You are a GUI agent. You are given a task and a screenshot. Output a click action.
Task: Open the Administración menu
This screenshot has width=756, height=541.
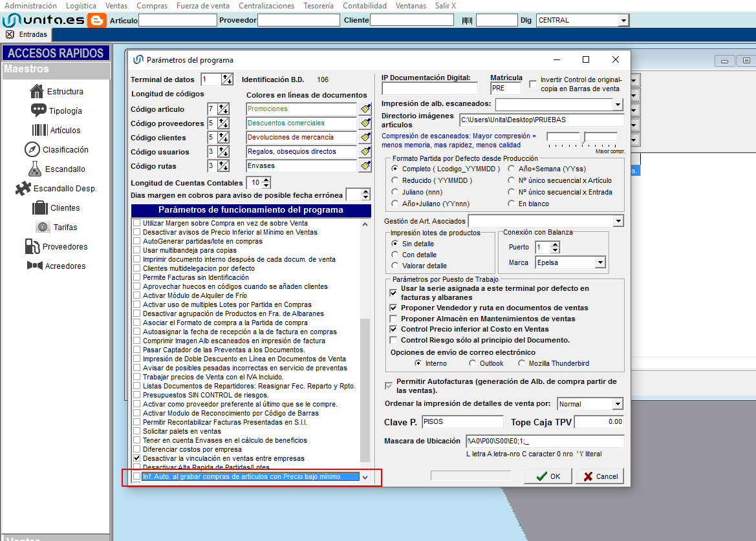point(30,6)
